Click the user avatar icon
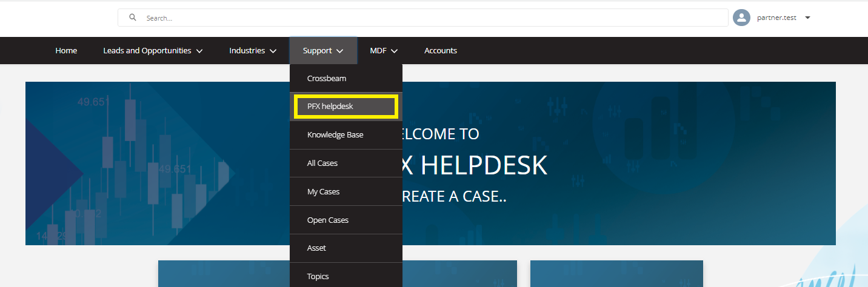868x287 pixels. coord(741,18)
